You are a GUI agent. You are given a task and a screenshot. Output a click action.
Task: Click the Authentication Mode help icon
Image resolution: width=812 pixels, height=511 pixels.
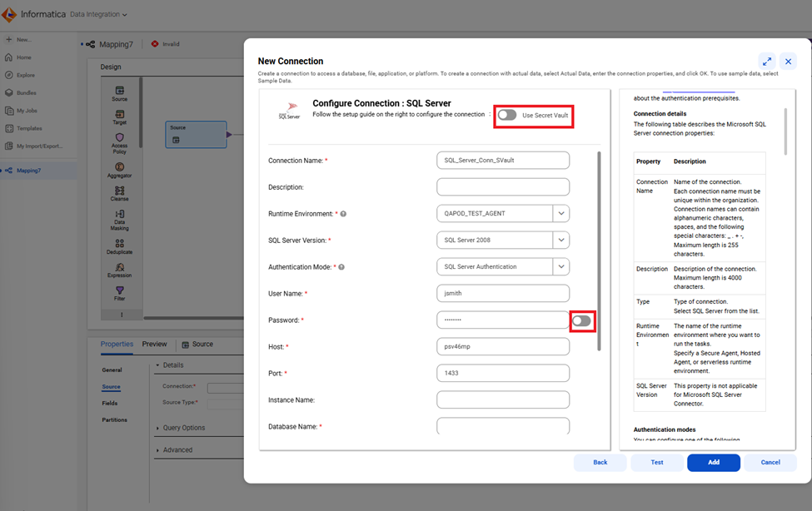click(x=341, y=267)
